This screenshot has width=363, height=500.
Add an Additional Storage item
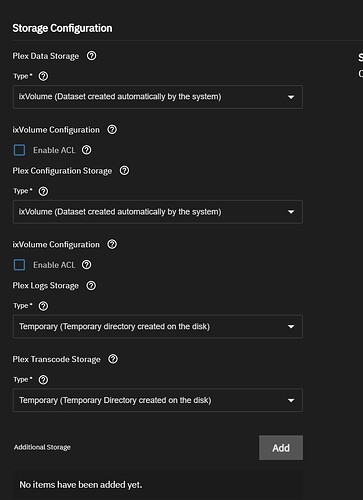(281, 448)
